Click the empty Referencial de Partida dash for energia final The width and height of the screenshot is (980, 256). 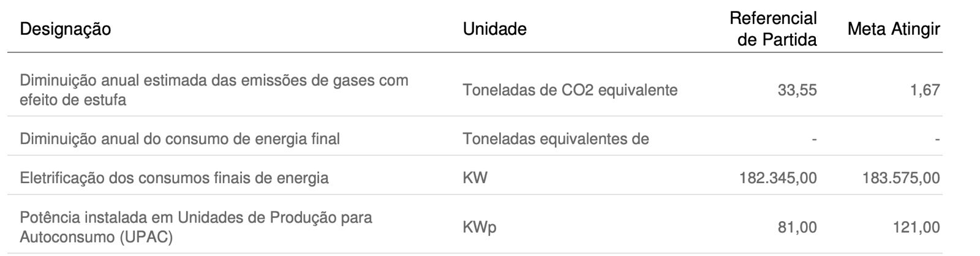(813, 140)
